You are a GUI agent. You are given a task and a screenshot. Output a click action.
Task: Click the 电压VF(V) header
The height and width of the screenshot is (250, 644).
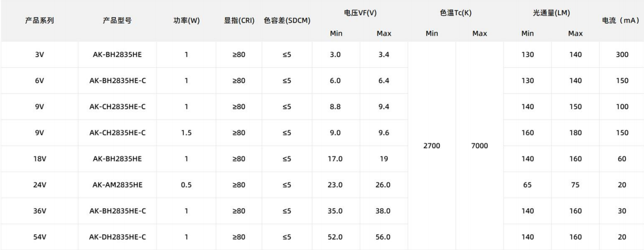point(360,12)
